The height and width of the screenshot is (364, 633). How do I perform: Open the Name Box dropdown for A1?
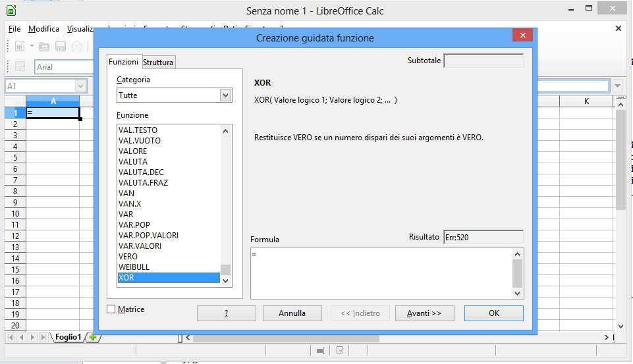(x=81, y=86)
